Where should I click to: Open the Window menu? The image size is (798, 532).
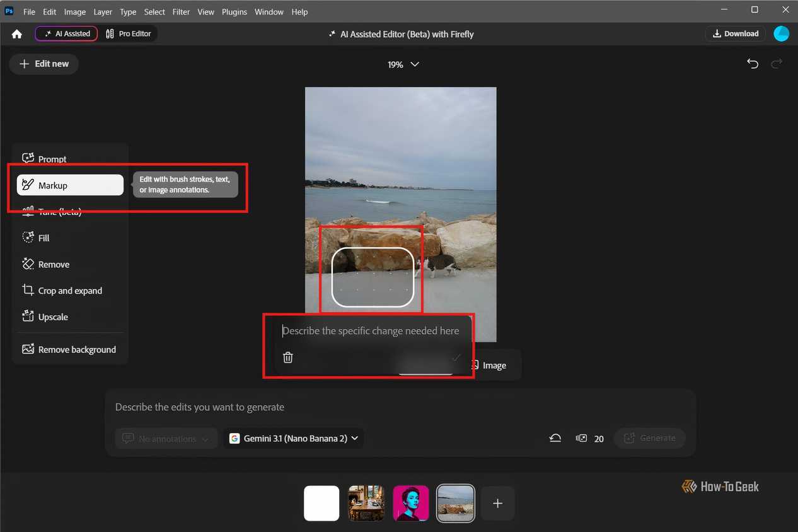click(x=269, y=12)
